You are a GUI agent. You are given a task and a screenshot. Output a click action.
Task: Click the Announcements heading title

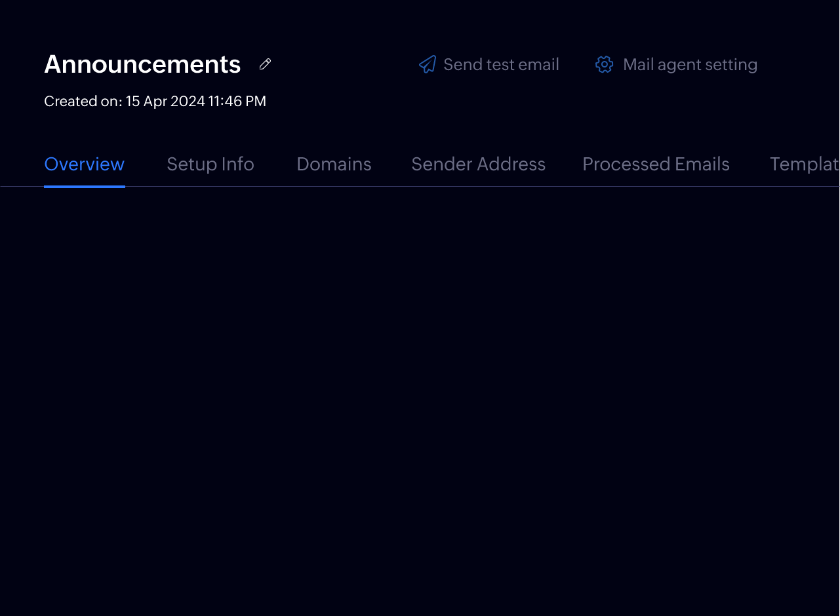click(142, 64)
